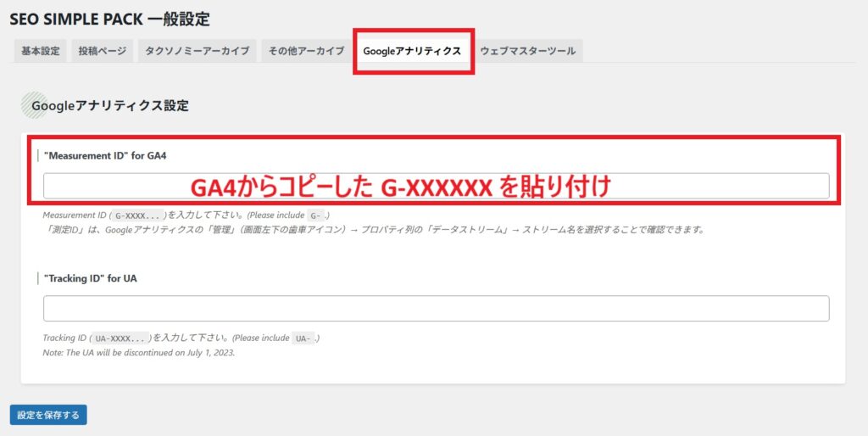Image resolution: width=868 pixels, height=436 pixels.
Task: Select the Googleアナリティクス tab
Action: click(x=413, y=51)
